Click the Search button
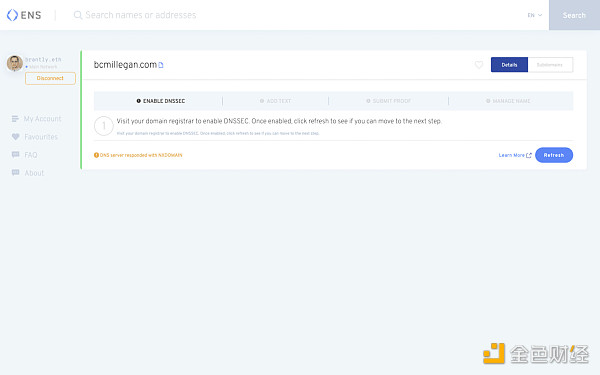Screen dimensions: 600x375 pyautogui.click(x=574, y=15)
